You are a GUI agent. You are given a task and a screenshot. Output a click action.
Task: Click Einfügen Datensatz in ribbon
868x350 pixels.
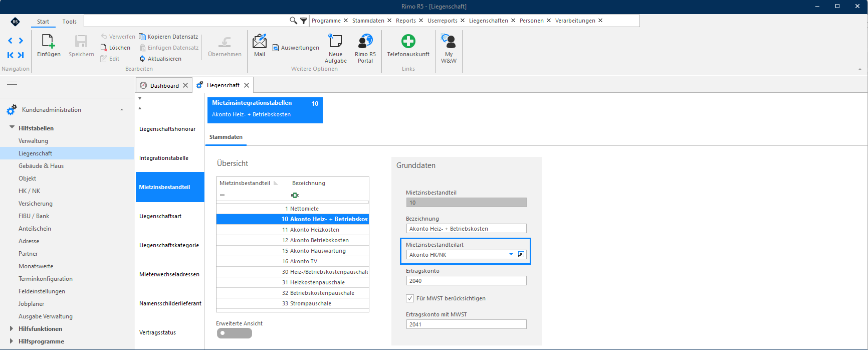coord(168,48)
